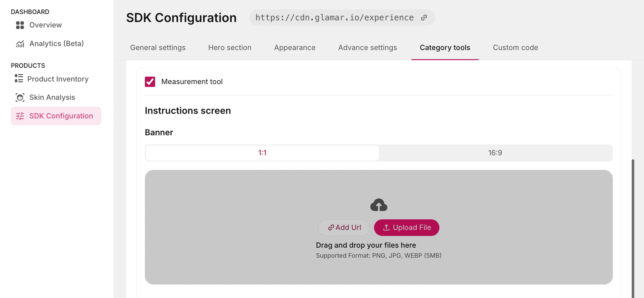Screen dimensions: 644x298
Task: Click the Product Inventory list icon
Action: [x=19, y=79]
